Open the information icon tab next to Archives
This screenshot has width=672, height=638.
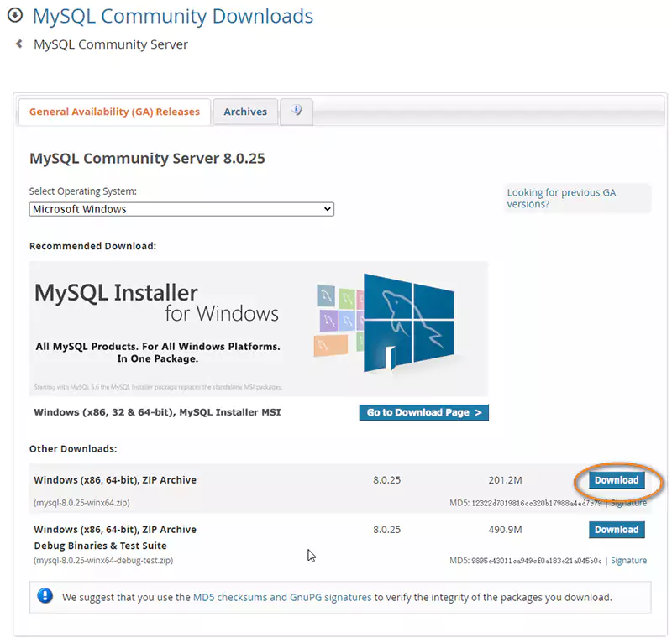coord(297,111)
